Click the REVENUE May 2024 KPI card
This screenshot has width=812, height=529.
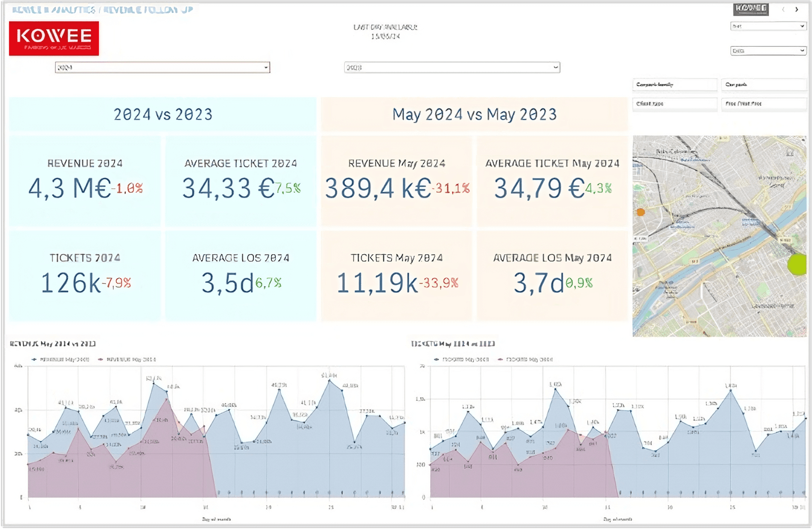click(396, 182)
